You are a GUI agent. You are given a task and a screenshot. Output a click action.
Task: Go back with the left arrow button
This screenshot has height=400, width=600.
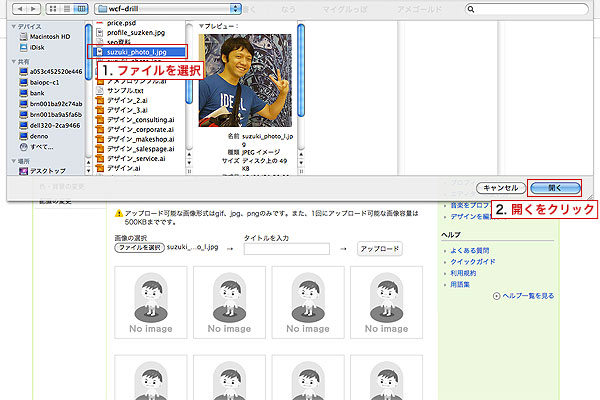(20, 9)
